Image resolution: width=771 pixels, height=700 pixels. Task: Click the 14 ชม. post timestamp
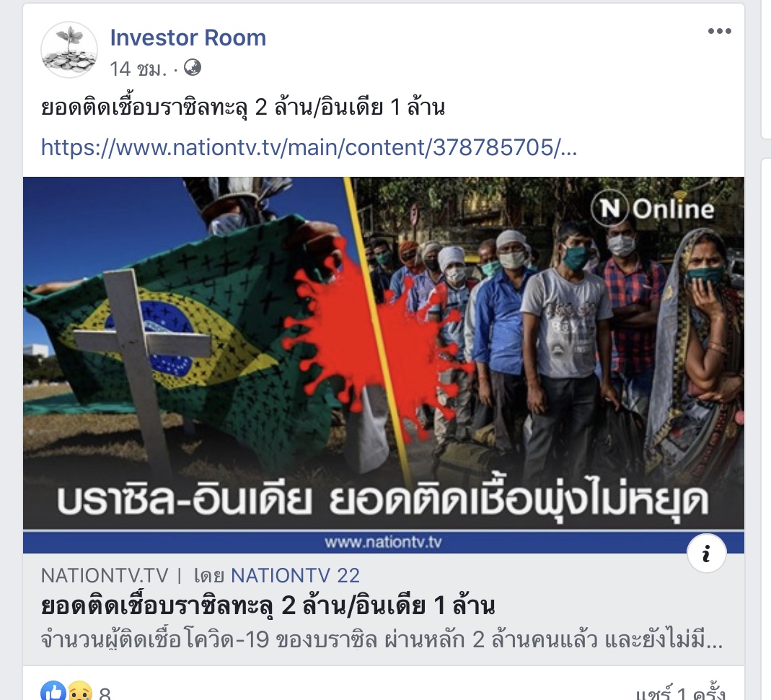click(x=138, y=69)
